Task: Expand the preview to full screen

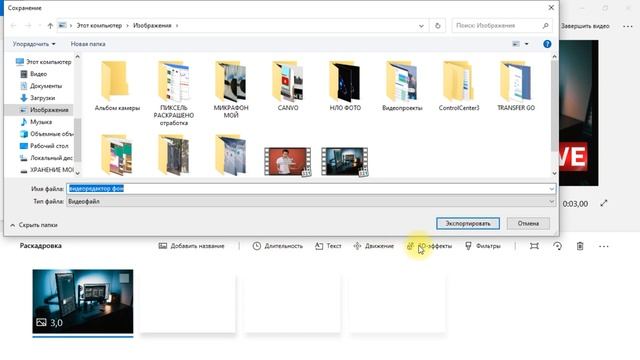Action: (x=604, y=203)
